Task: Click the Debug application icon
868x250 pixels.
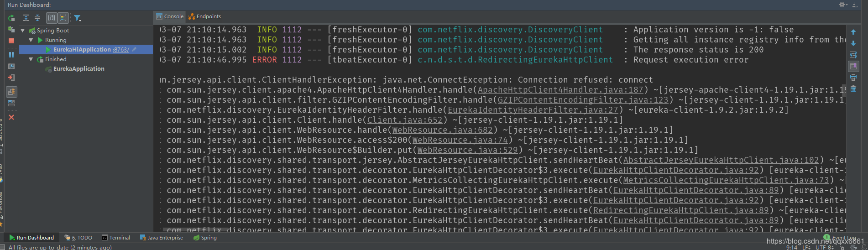Action: pos(11,30)
